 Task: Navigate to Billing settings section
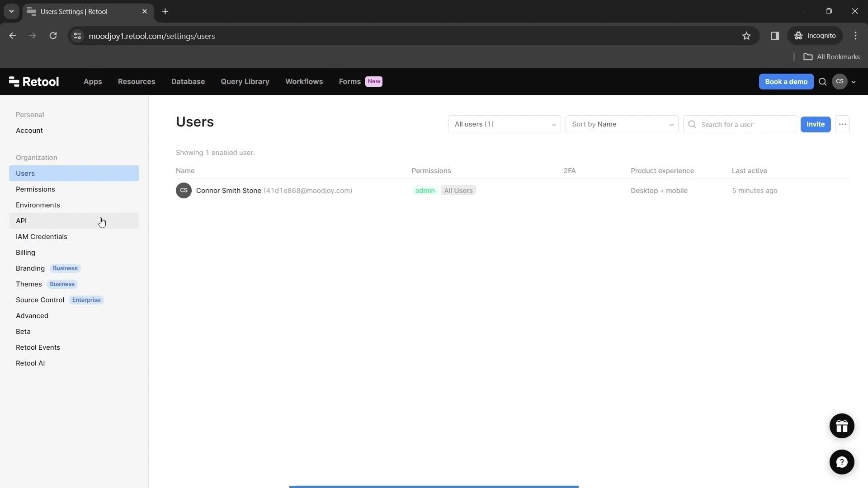coord(26,252)
